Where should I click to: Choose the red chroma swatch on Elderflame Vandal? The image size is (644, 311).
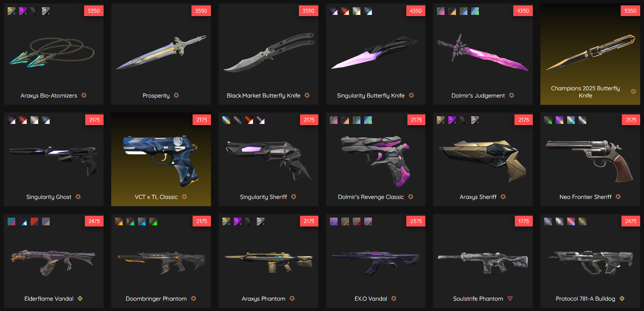[34, 221]
